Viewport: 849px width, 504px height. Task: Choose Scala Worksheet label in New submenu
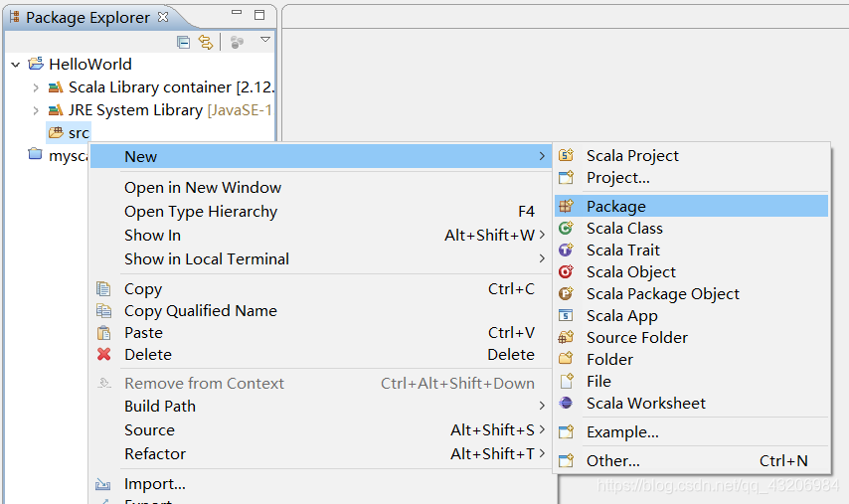(646, 404)
